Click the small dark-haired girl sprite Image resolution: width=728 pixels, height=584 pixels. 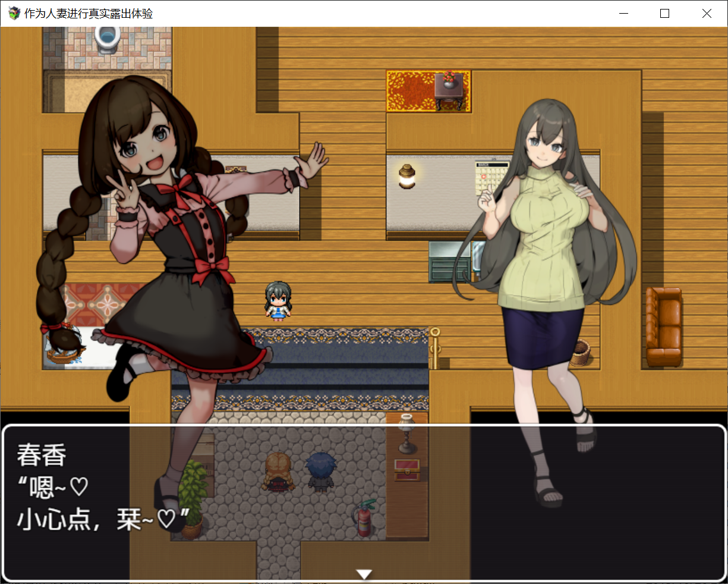(278, 301)
